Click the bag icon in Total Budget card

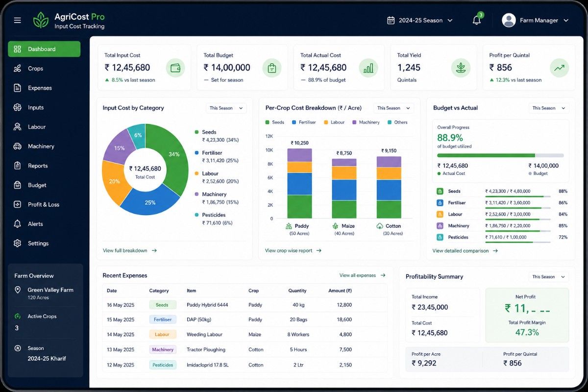click(x=272, y=68)
